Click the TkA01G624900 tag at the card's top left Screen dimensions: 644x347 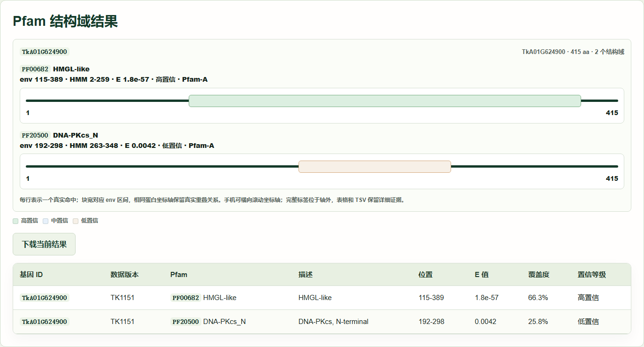pos(45,52)
